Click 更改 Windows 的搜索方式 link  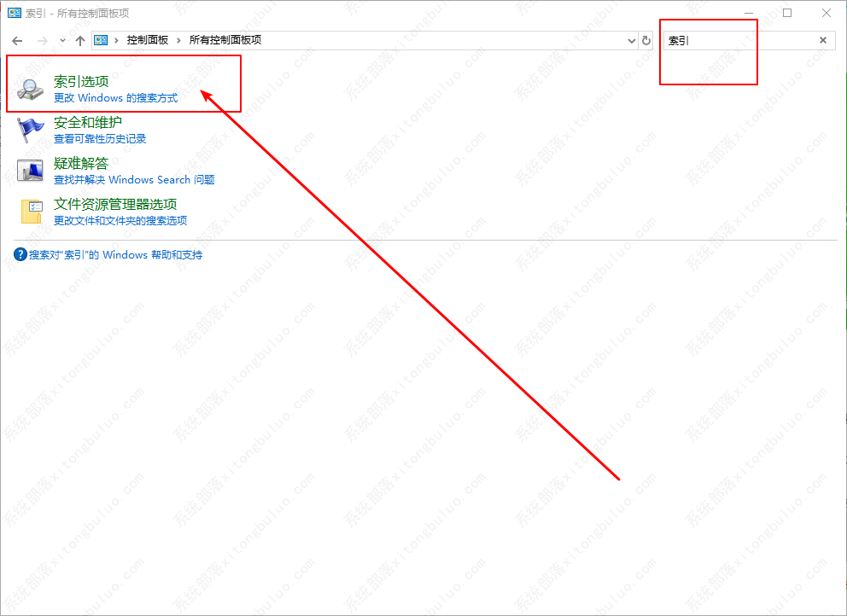(115, 98)
